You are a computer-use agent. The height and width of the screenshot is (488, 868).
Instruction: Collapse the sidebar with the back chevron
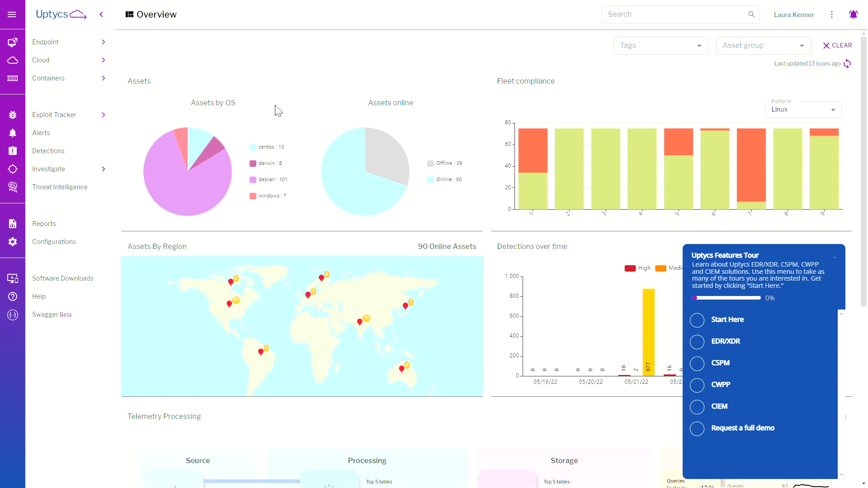pyautogui.click(x=101, y=14)
